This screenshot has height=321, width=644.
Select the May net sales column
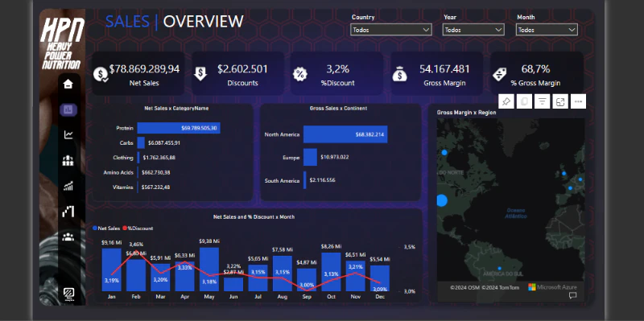(209, 270)
